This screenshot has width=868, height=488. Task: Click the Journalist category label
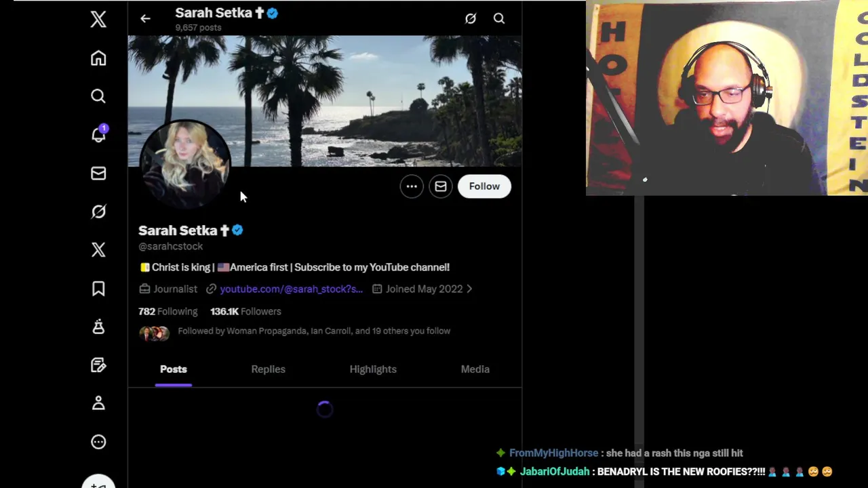[175, 289]
